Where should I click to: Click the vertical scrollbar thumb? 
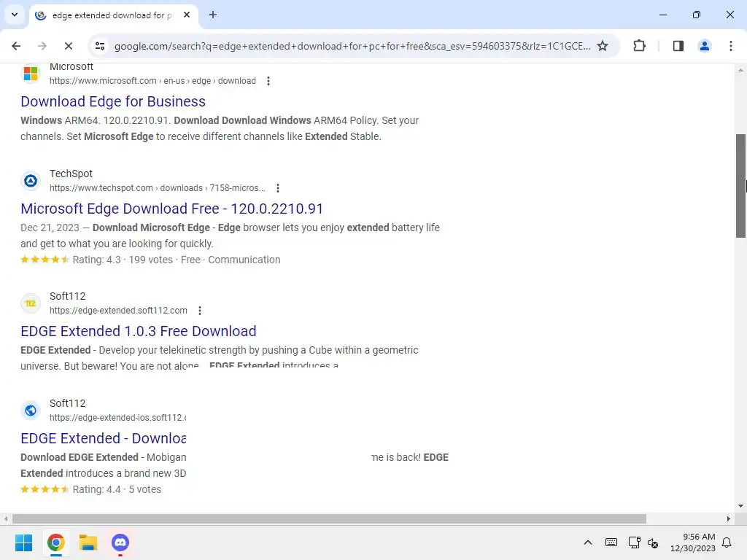click(x=740, y=186)
